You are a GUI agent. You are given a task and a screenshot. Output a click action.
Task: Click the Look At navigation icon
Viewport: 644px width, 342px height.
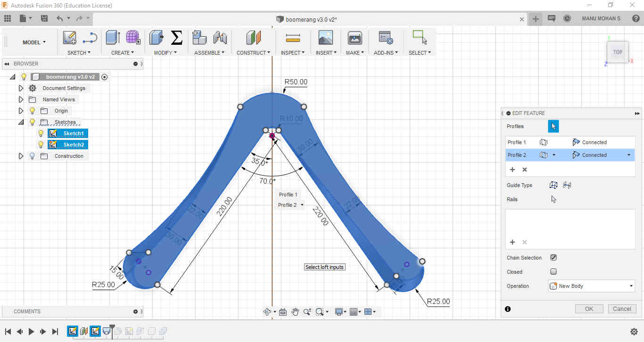click(283, 311)
